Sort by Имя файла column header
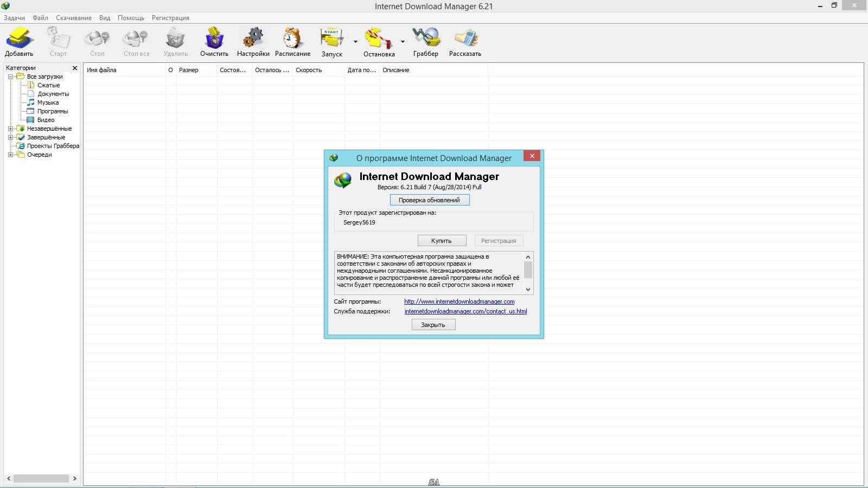This screenshot has width=868, height=488. pyautogui.click(x=125, y=70)
